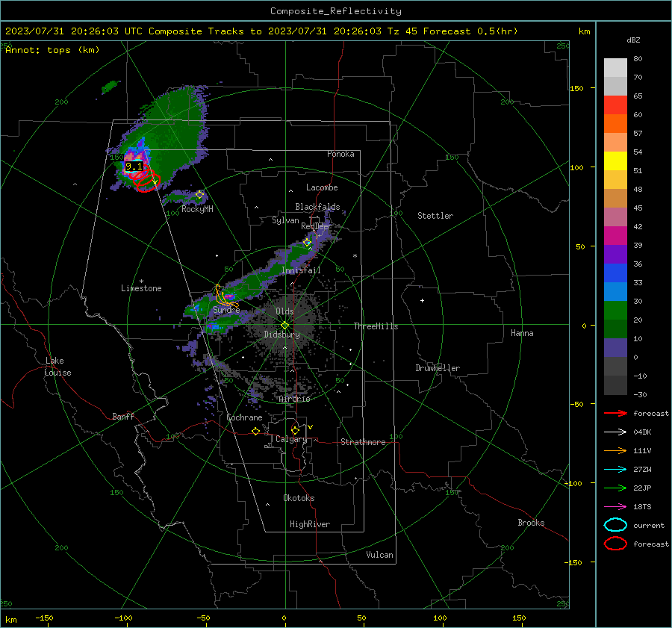This screenshot has width=672, height=628.
Task: Click the Sylvan label
Action: (x=285, y=220)
